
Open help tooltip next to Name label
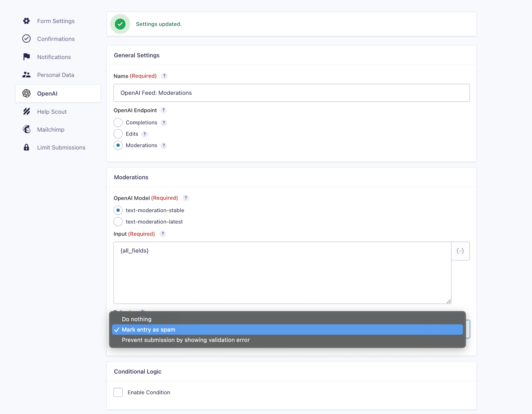point(164,76)
